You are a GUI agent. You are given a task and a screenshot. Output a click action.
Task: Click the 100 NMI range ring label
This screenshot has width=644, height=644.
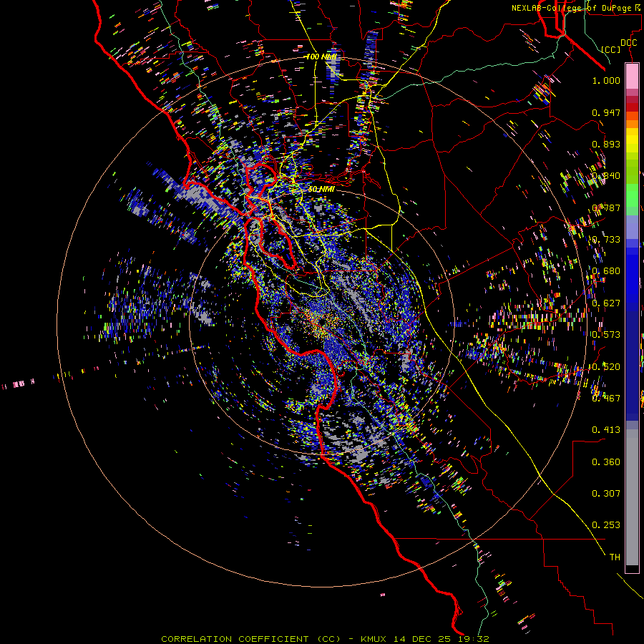321,57
